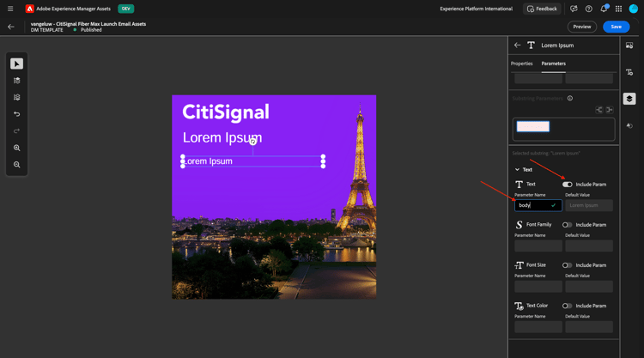This screenshot has width=644, height=358.
Task: Open the help question mark icon
Action: [x=588, y=9]
